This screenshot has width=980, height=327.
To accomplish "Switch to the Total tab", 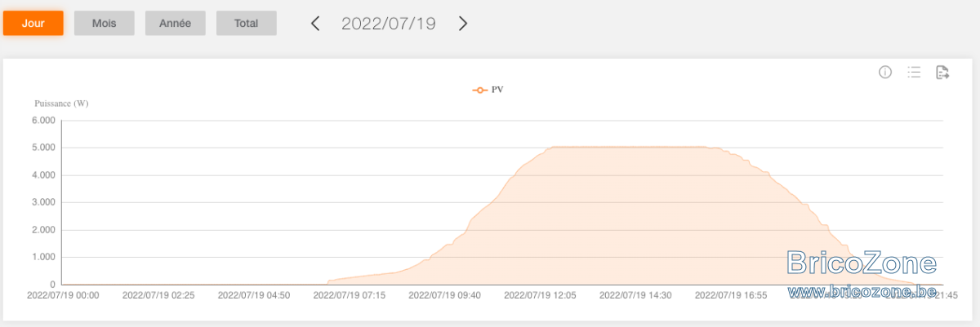I will (246, 24).
